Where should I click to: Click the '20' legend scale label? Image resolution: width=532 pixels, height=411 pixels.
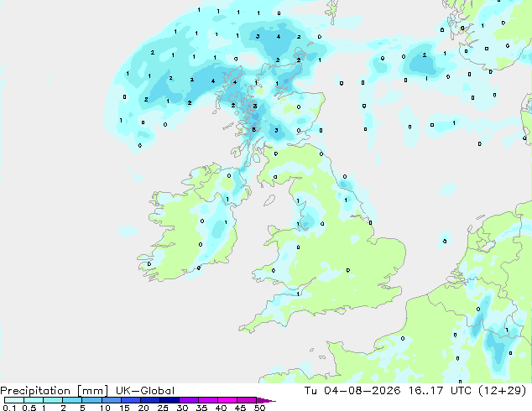(143, 408)
